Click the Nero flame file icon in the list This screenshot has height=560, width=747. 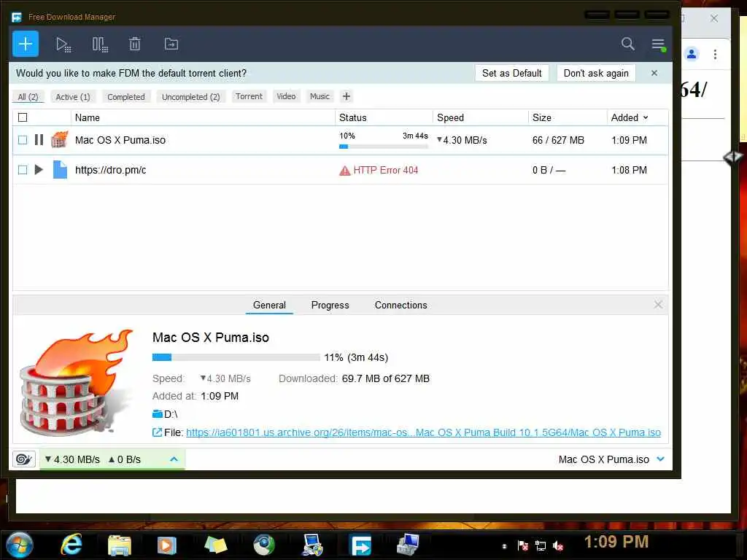[60, 139]
